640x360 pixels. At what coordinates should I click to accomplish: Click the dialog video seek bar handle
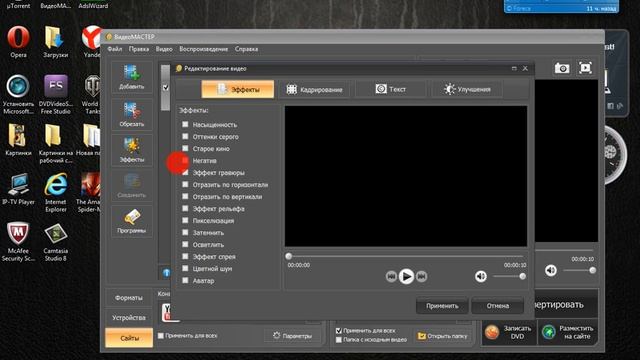pyautogui.click(x=289, y=256)
